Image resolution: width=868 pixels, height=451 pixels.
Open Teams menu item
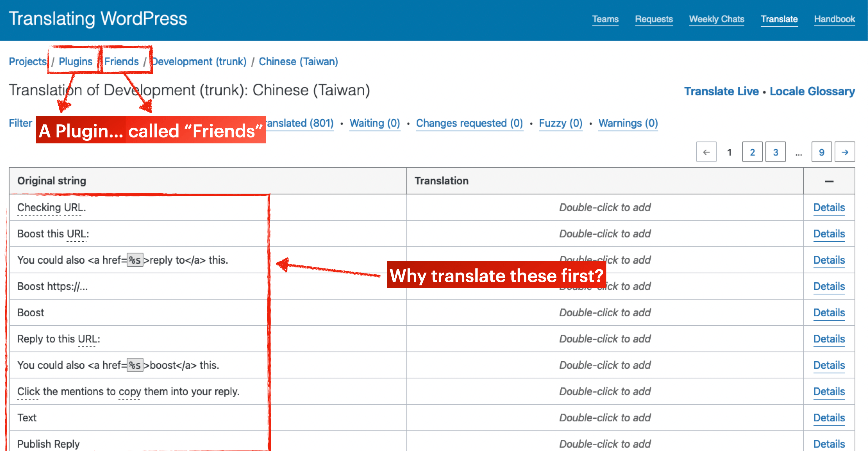point(605,19)
